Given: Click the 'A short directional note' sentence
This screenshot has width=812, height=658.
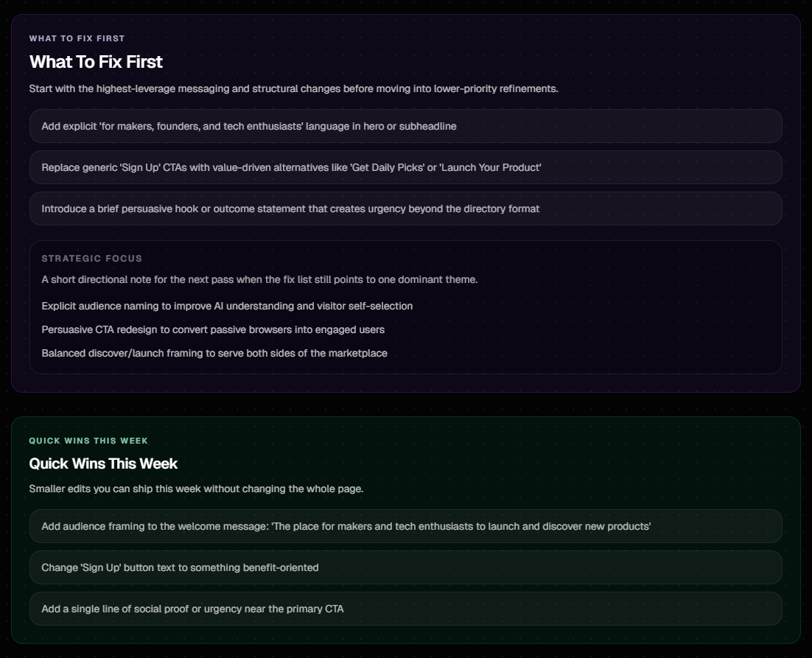Looking at the screenshot, I should 259,279.
